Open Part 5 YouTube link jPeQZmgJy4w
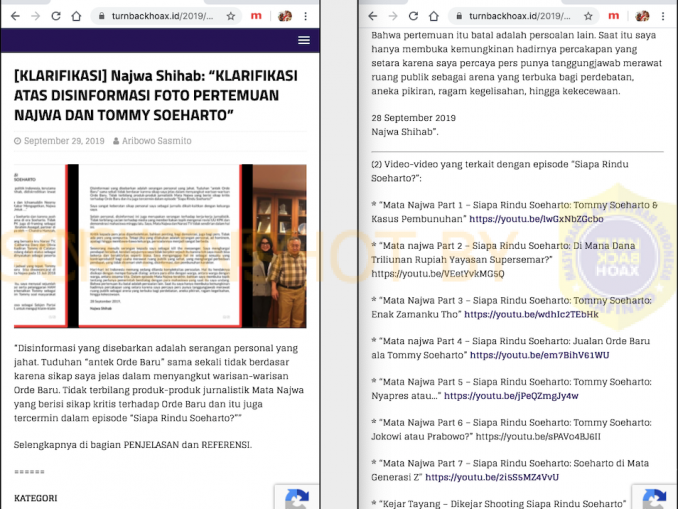This screenshot has height=509, width=678. [511, 396]
